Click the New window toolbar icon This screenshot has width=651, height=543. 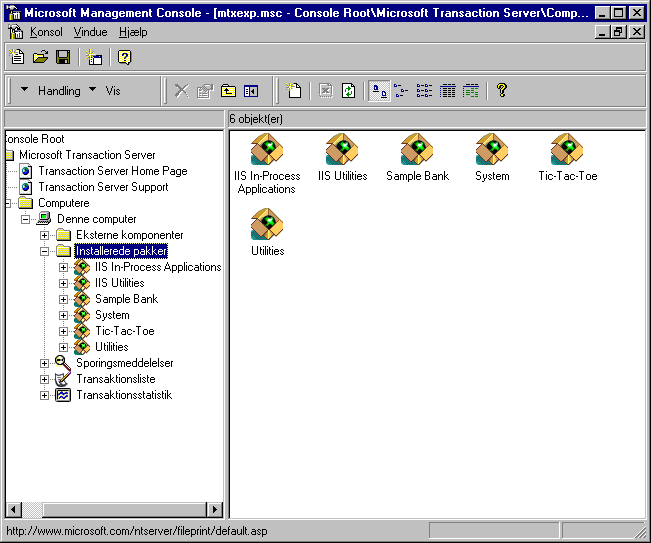(93, 57)
